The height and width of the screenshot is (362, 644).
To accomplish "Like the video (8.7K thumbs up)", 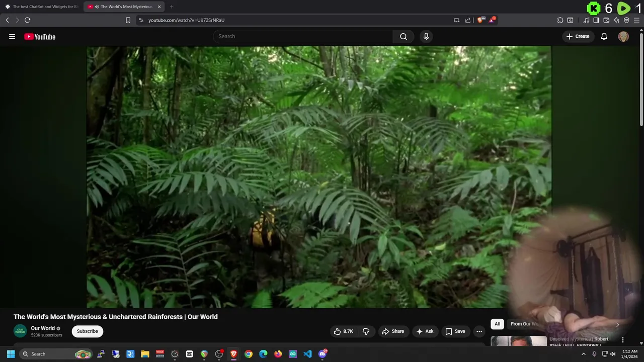I will [343, 331].
